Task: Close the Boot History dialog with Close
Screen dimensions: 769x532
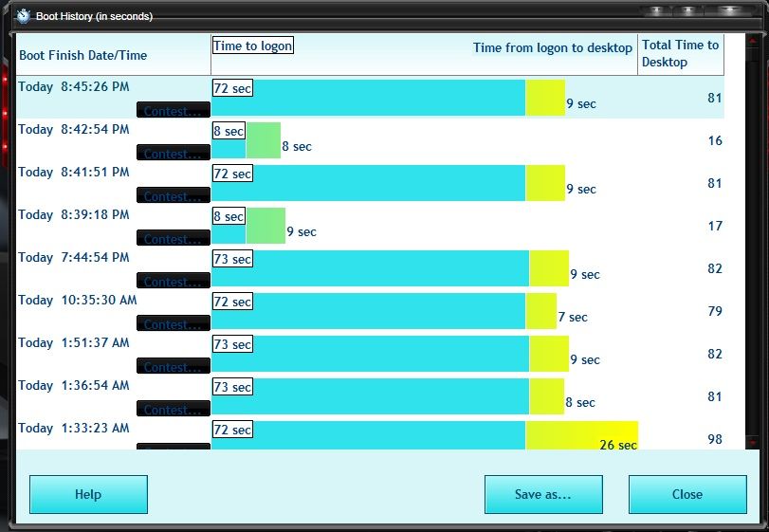Action: pyautogui.click(x=687, y=494)
